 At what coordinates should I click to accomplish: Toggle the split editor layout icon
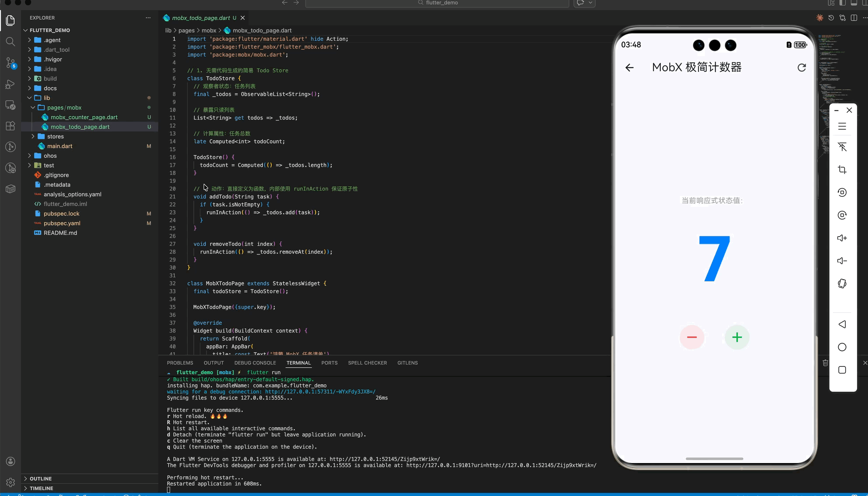pos(854,18)
